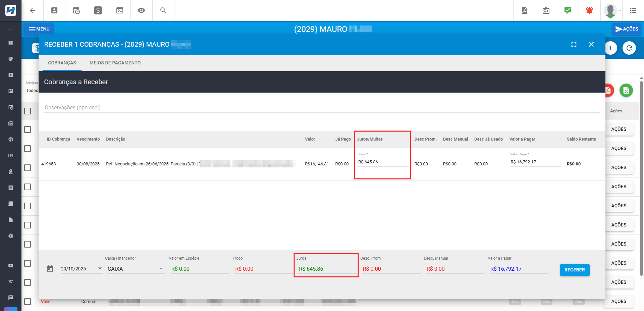Image resolution: width=644 pixels, height=311 pixels.
Task: Open the client profile card icon
Action: tap(54, 10)
